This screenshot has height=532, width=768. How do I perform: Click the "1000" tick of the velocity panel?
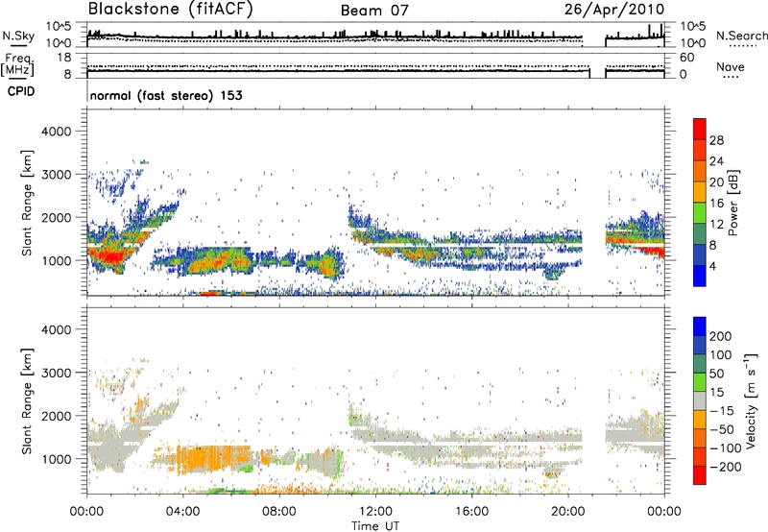pos(56,459)
